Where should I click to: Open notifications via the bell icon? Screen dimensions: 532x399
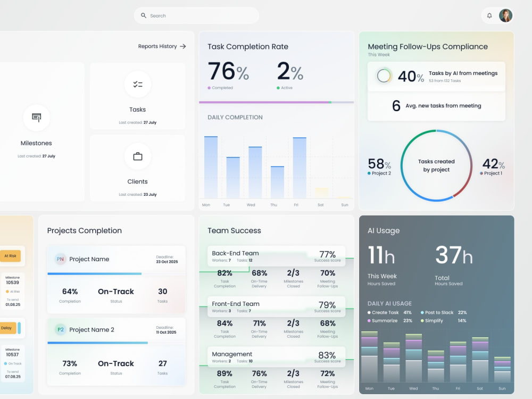point(489,15)
